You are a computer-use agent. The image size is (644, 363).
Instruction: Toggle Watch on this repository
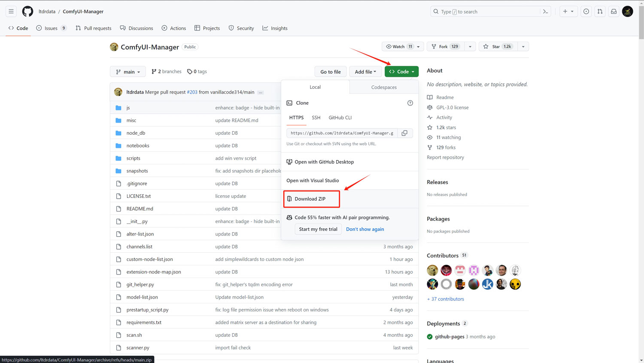click(399, 46)
